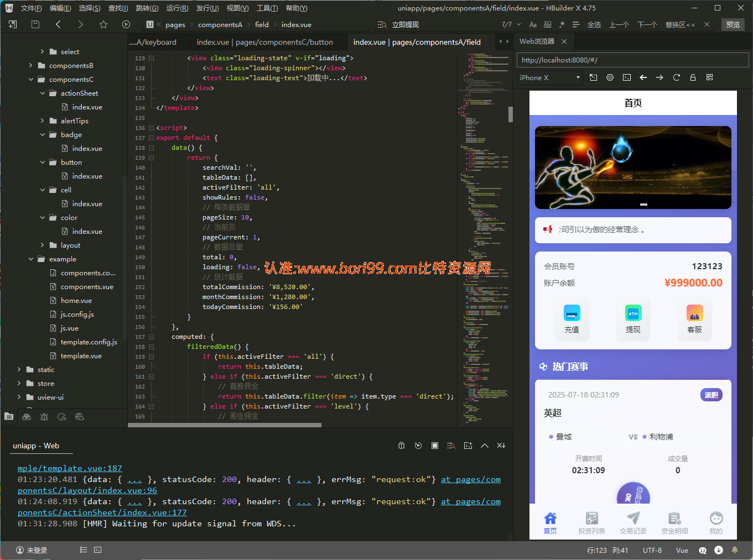Screen dimensions: 753x560
Task: Open home.vue in the example folder
Action: click(76, 300)
